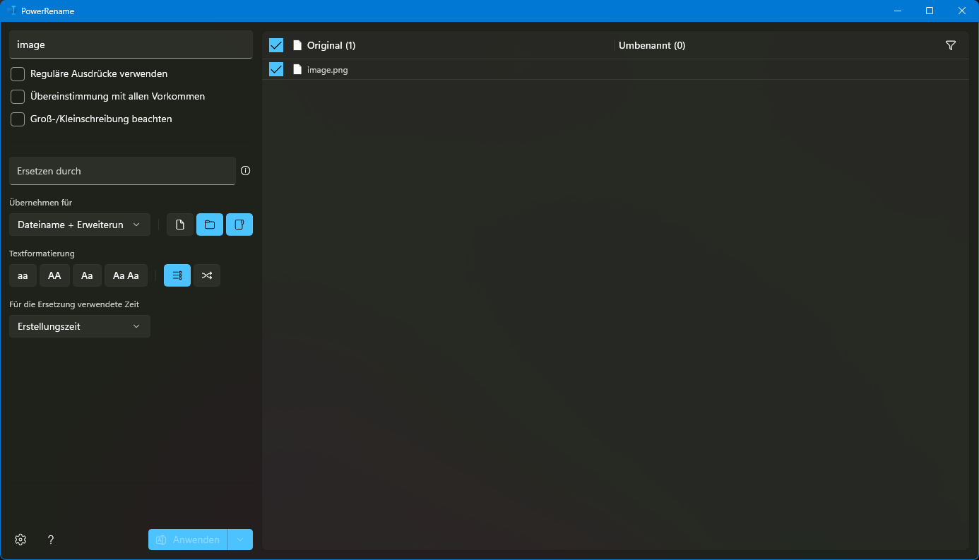979x560 pixels.
Task: Expand the arrow next to Anwenden
Action: (x=240, y=540)
